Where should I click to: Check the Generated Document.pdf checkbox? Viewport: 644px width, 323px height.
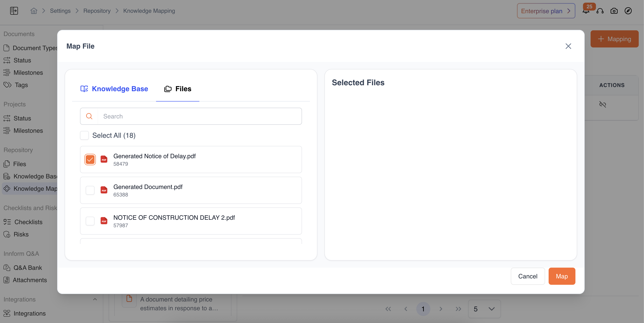click(90, 190)
